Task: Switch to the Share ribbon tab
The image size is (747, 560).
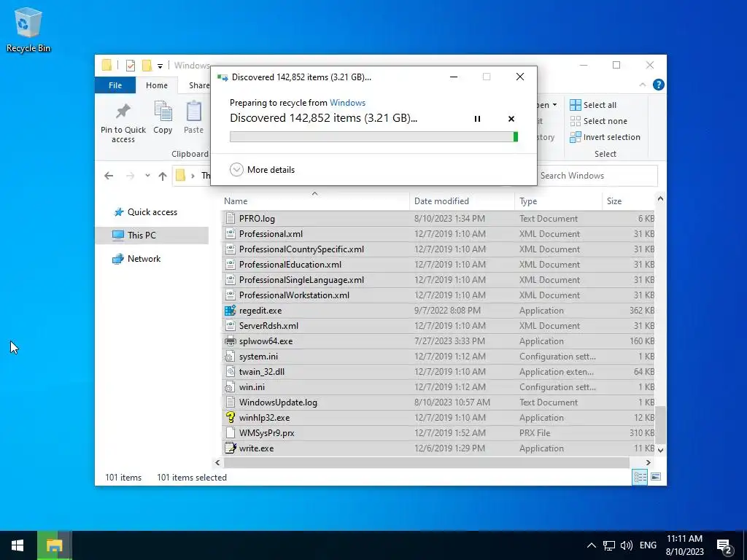Action: 199,85
